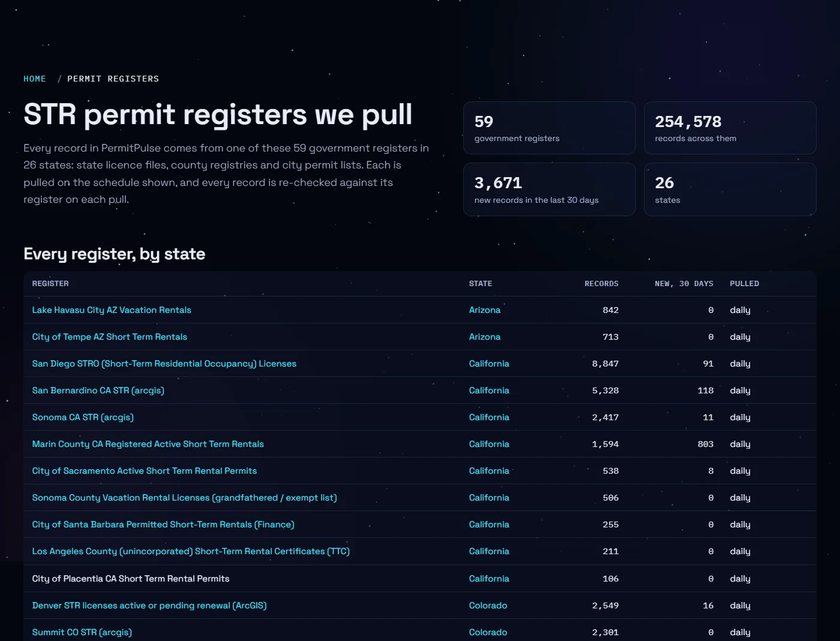Viewport: 840px width, 641px height.
Task: View San Bernardino CA STR (arcgis) register
Action: (x=98, y=390)
